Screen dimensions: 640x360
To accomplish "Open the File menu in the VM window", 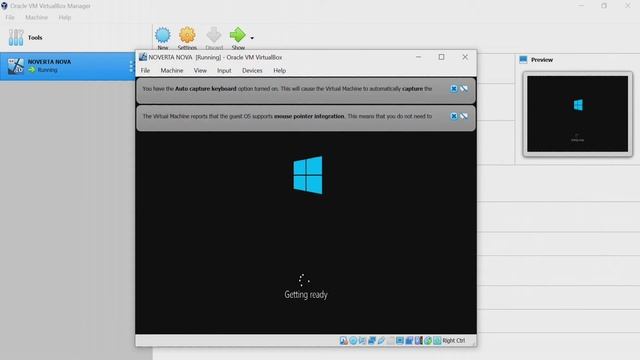I will (145, 70).
